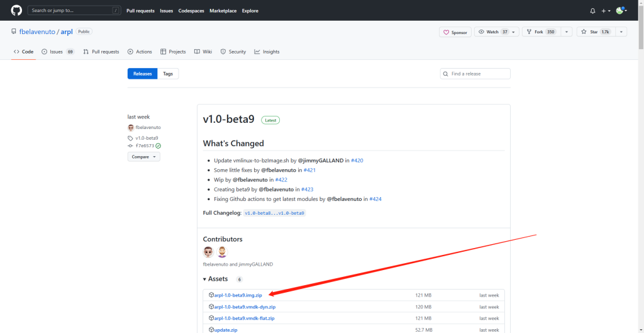Switch to repository Pull requests tab
The width and height of the screenshot is (644, 333).
coord(101,52)
